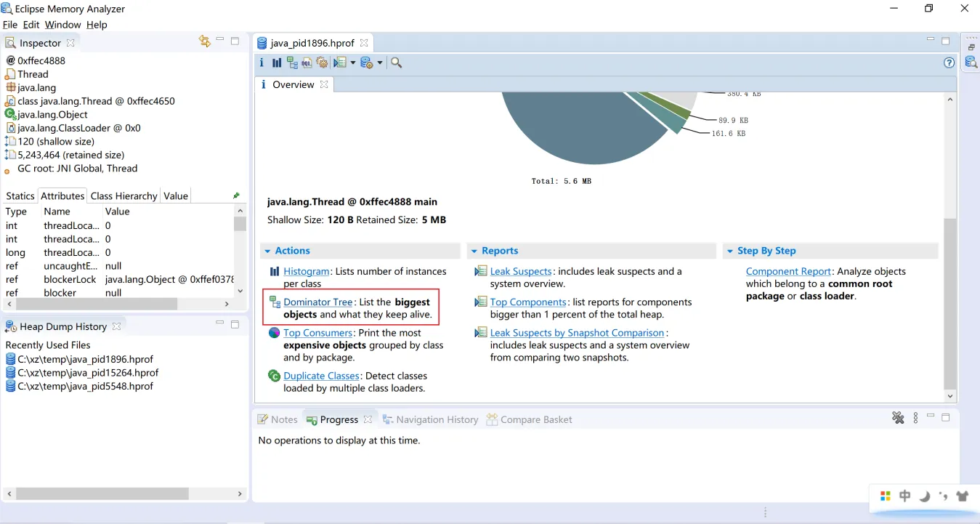Viewport: 980px width, 524px height.
Task: Switch to the Value tab
Action: click(176, 196)
